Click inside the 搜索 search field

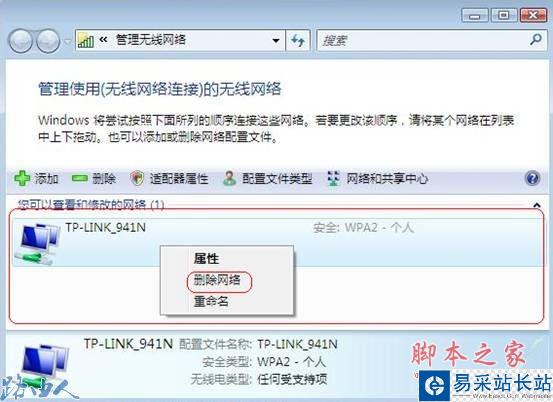[423, 41]
